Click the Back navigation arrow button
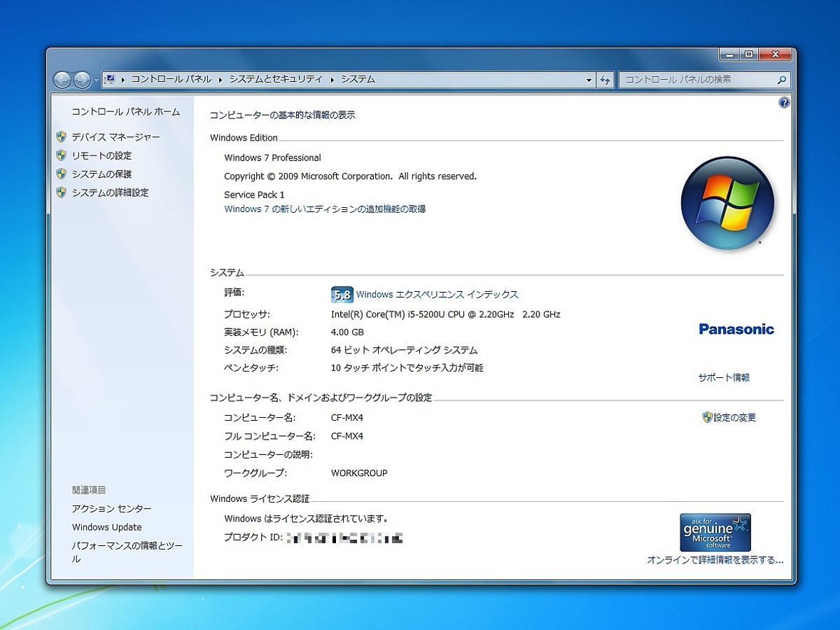Viewport: 840px width, 630px height. [62, 80]
